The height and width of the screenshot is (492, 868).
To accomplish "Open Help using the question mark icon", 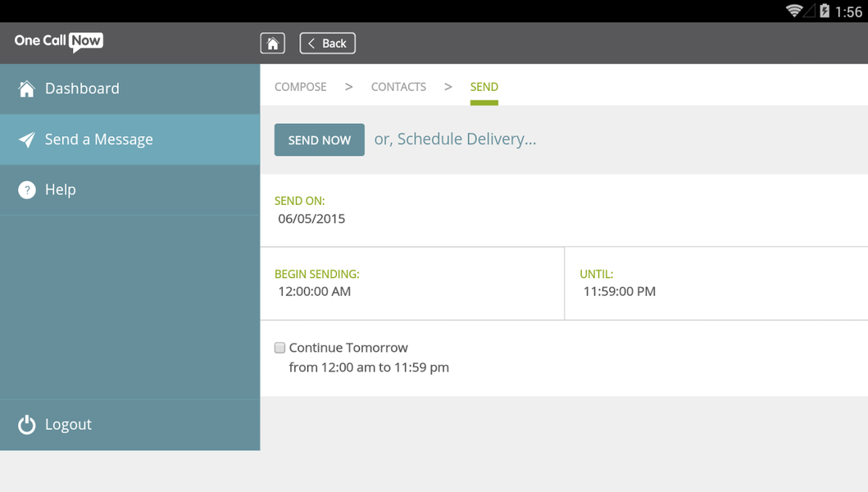I will coord(27,190).
